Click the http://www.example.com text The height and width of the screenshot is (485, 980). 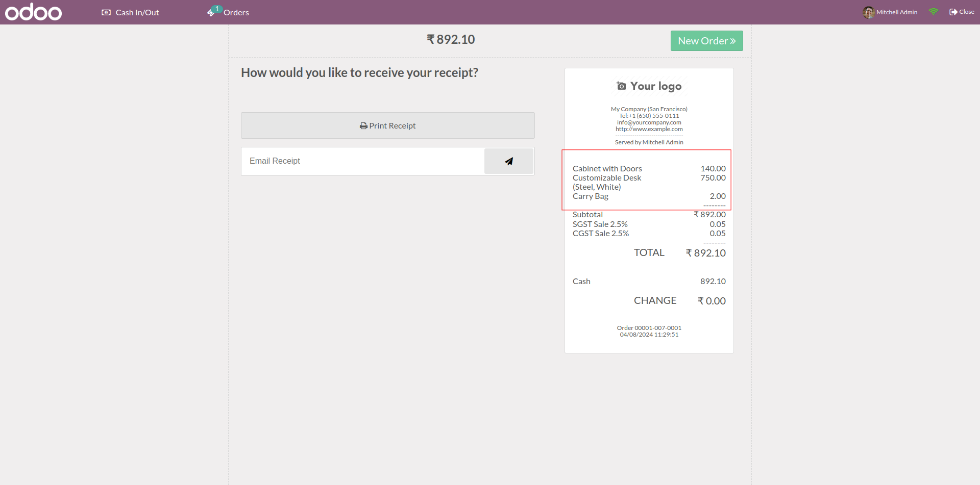tap(649, 129)
